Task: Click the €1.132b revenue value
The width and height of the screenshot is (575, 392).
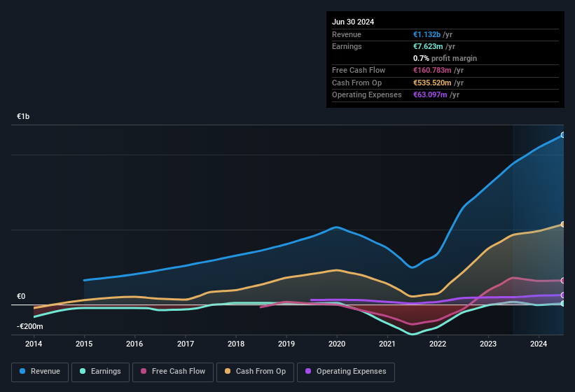Action: 427,34
